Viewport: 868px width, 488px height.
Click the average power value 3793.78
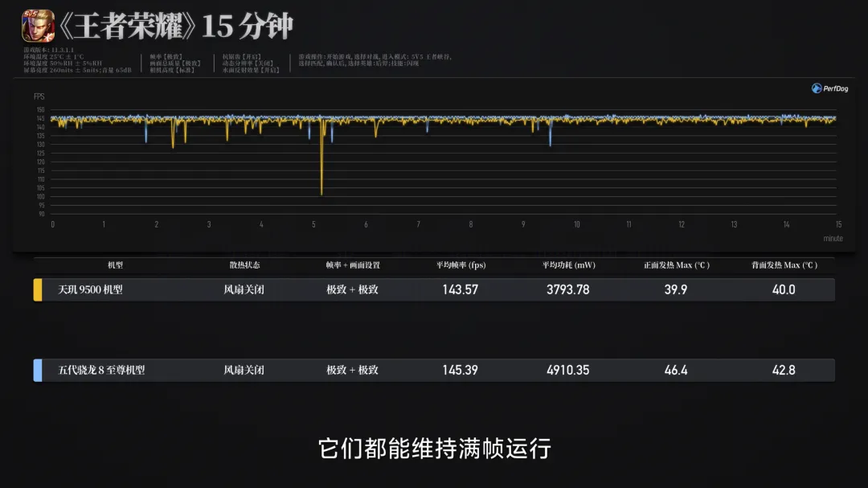[x=568, y=289]
